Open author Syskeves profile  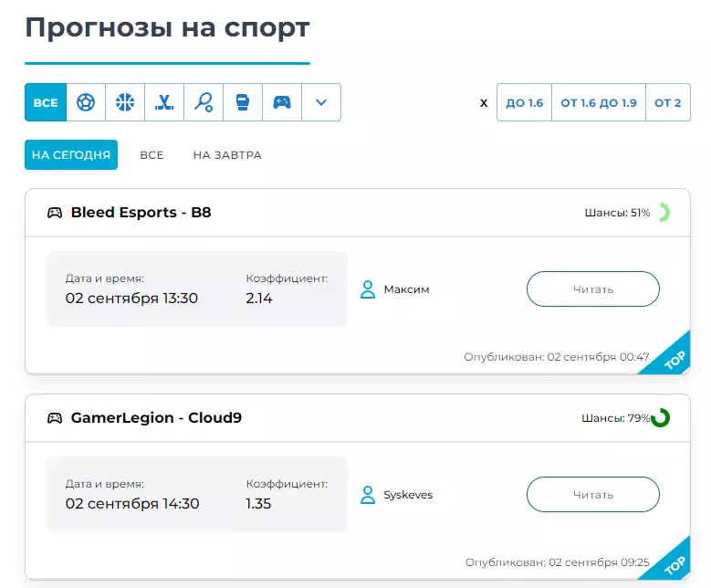(408, 495)
